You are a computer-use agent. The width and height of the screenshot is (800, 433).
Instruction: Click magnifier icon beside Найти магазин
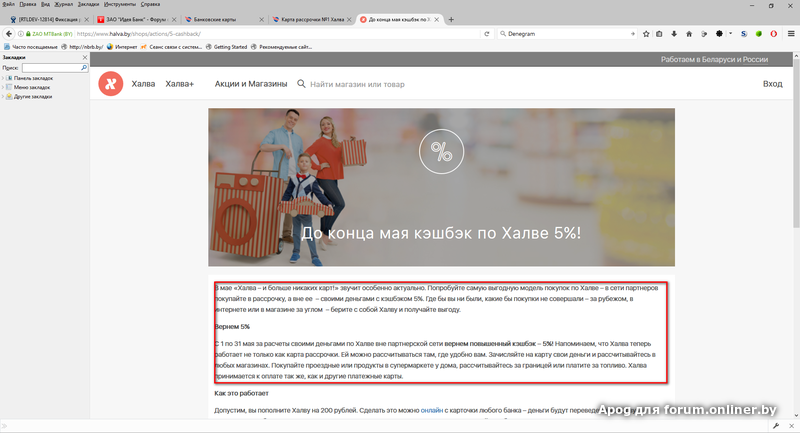click(302, 84)
